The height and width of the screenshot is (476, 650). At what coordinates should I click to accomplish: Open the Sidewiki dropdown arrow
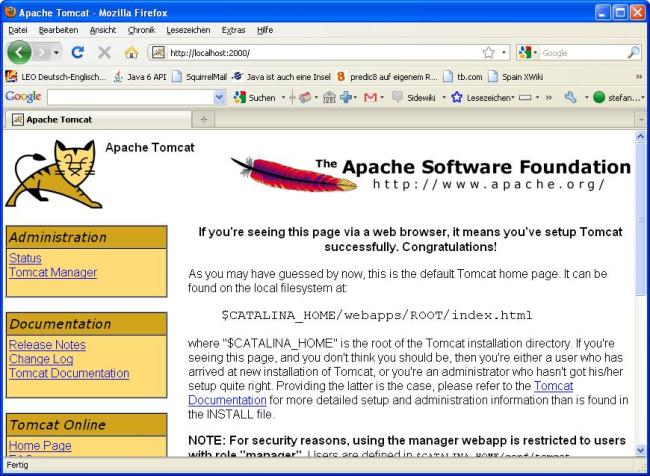[444, 98]
